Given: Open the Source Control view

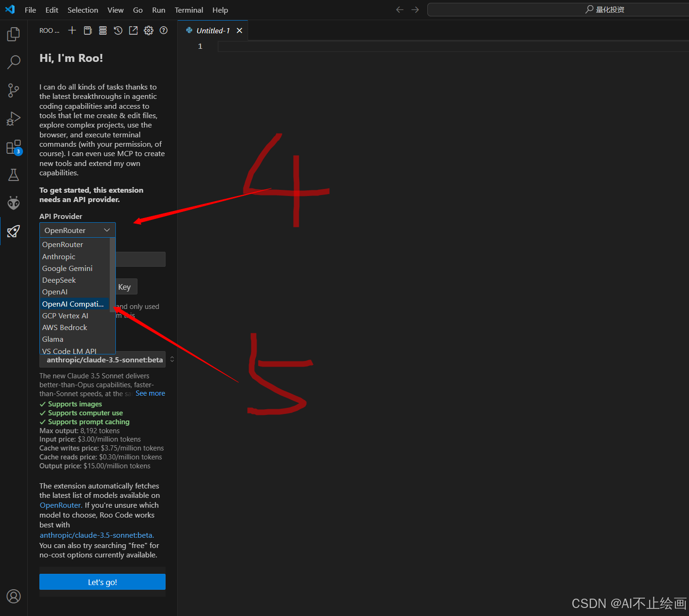Looking at the screenshot, I should (14, 90).
